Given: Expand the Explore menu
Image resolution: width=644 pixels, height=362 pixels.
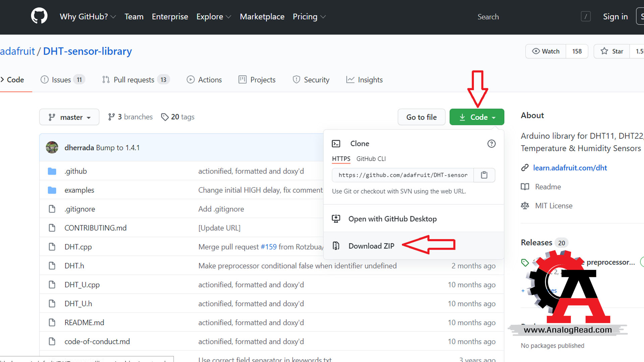Looking at the screenshot, I should [214, 16].
